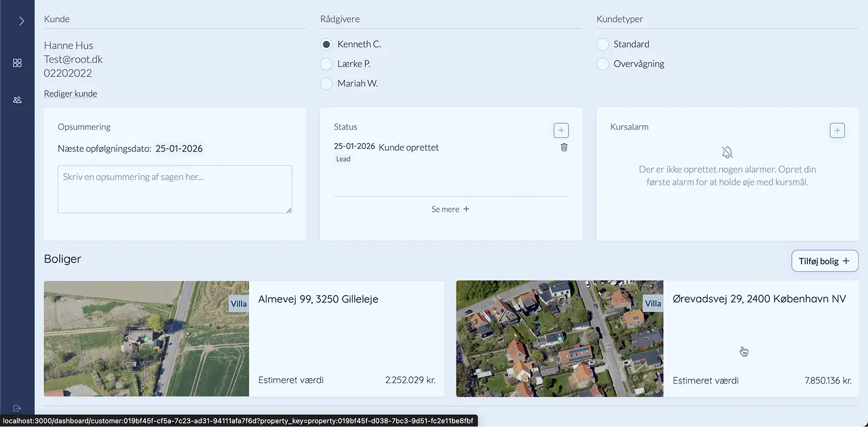Delete the 'Kunde oprettet' status entry via trash icon

coord(564,147)
